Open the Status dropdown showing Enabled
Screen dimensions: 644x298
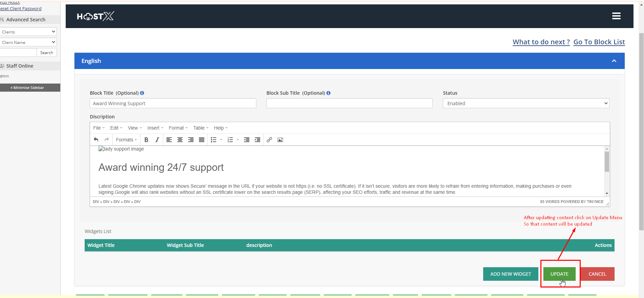tap(525, 104)
